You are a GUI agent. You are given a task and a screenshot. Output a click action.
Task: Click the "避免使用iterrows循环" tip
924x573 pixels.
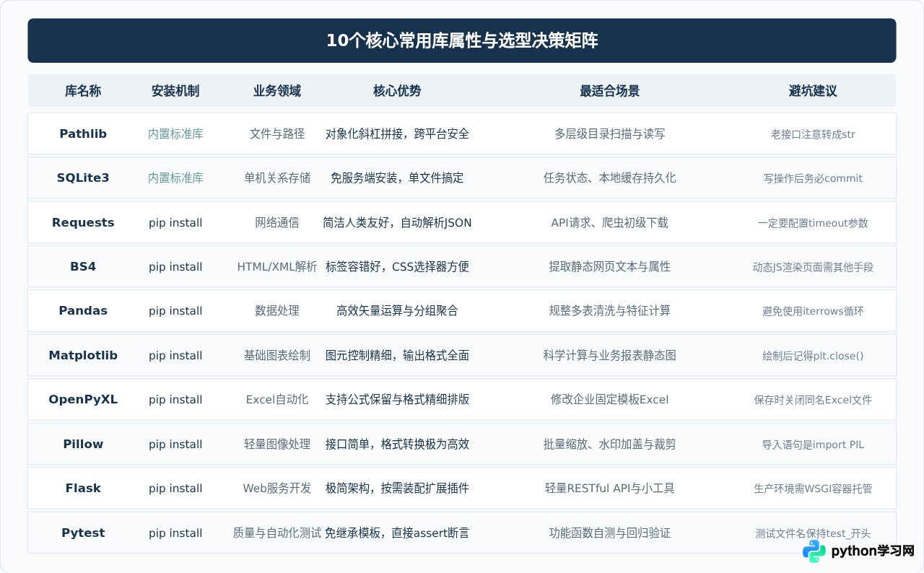(813, 311)
